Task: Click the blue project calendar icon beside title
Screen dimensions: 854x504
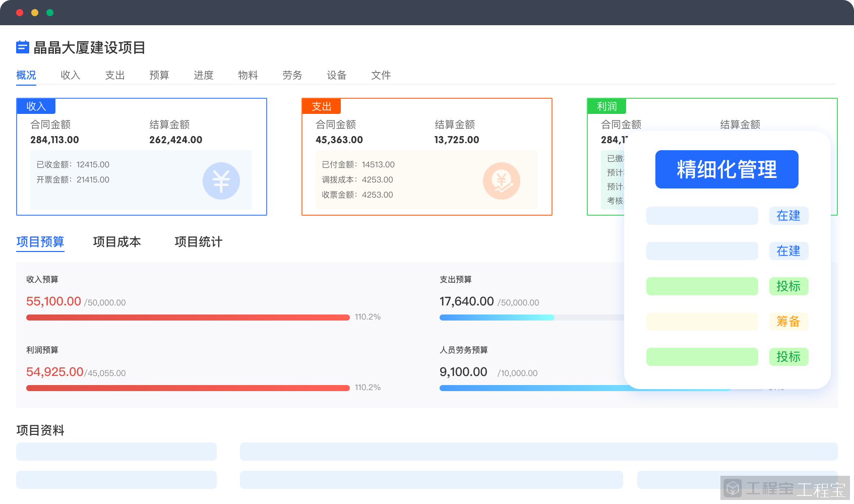Action: (x=23, y=47)
